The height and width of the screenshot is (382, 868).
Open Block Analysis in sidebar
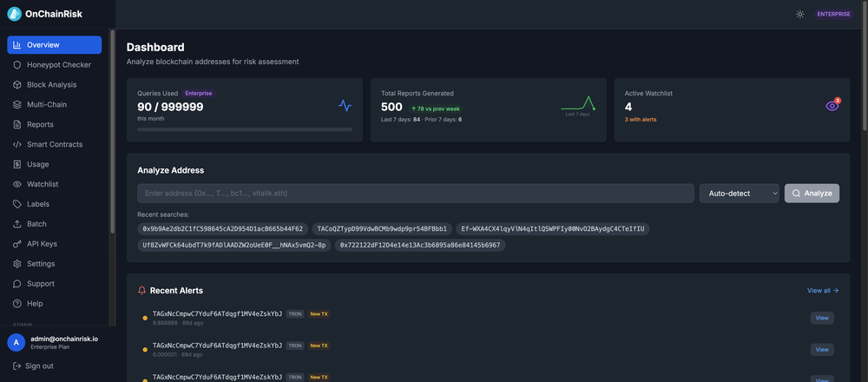[54, 85]
